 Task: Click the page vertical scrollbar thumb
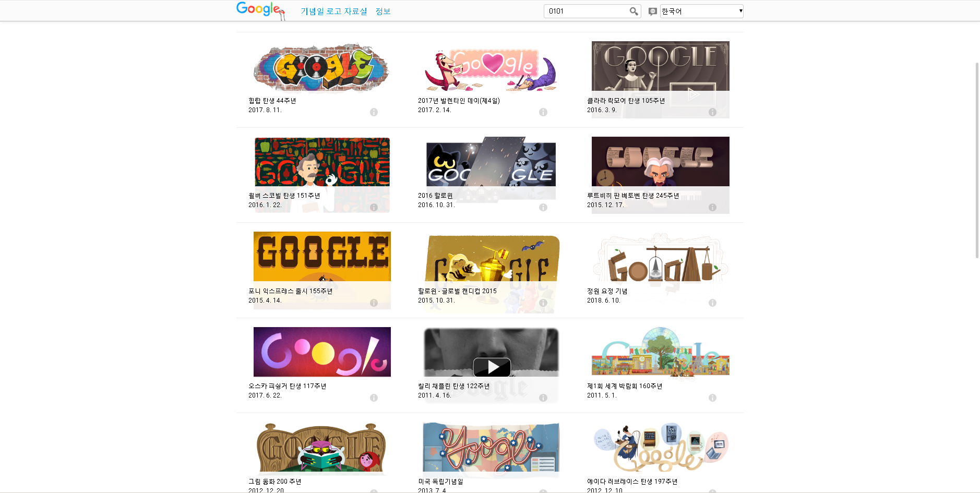pos(977,160)
